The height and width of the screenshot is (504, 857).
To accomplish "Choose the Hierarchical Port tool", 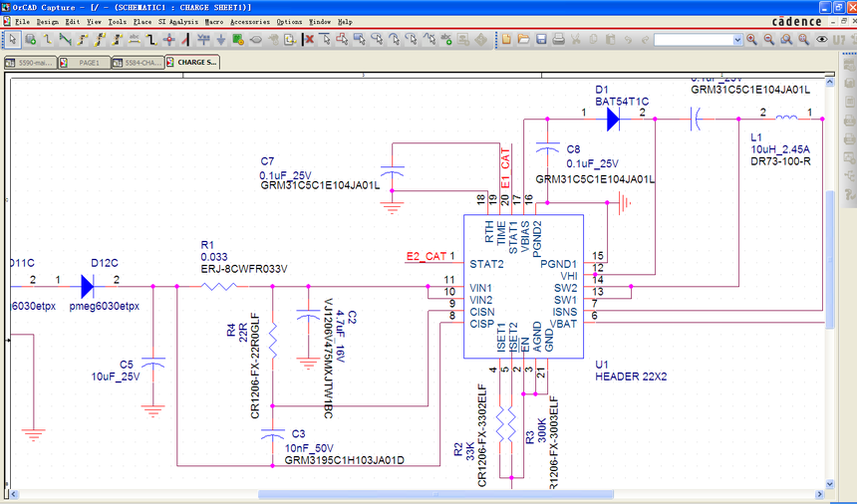I will click(255, 39).
